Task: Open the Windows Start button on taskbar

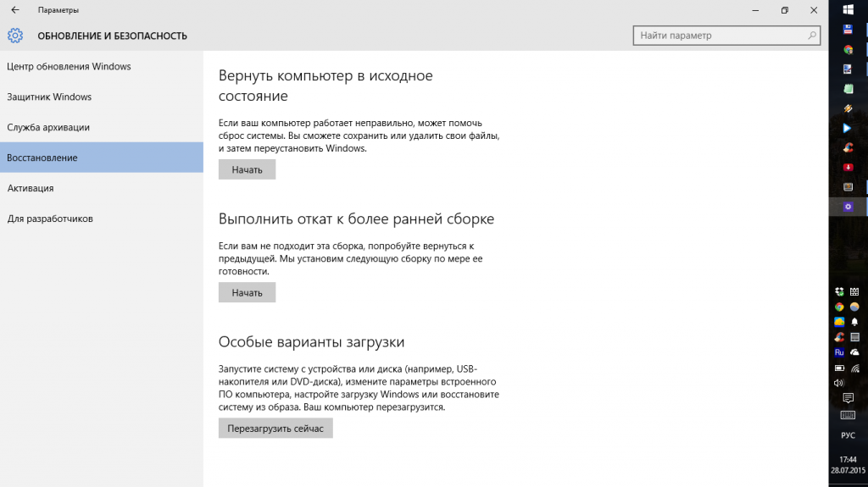Action: (848, 10)
